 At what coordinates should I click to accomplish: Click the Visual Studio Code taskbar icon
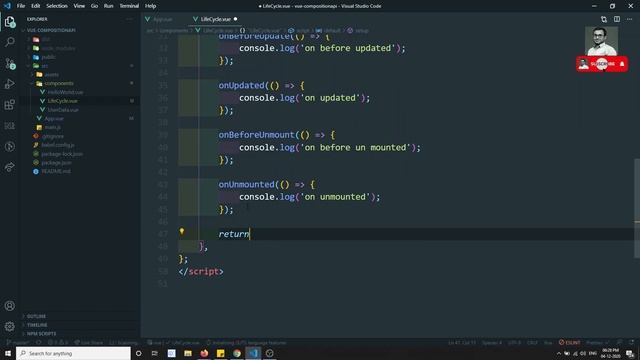(253, 353)
